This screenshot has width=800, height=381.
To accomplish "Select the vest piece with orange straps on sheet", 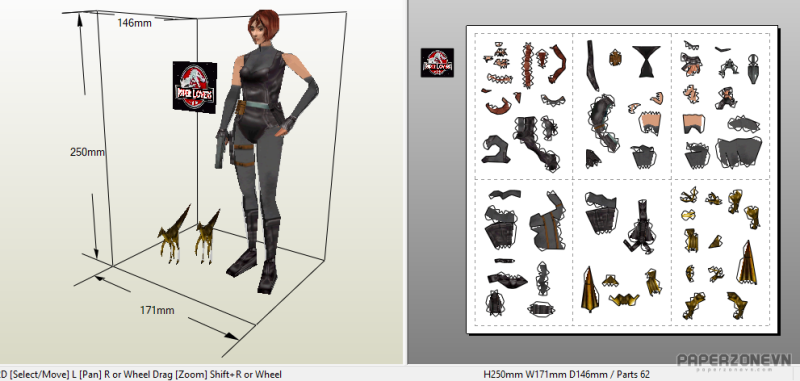I will pyautogui.click(x=547, y=221).
